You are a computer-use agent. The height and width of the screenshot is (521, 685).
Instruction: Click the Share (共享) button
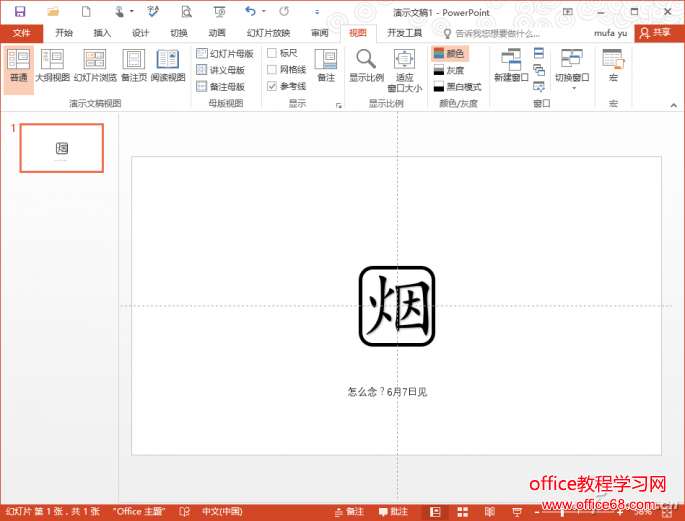[x=657, y=32]
